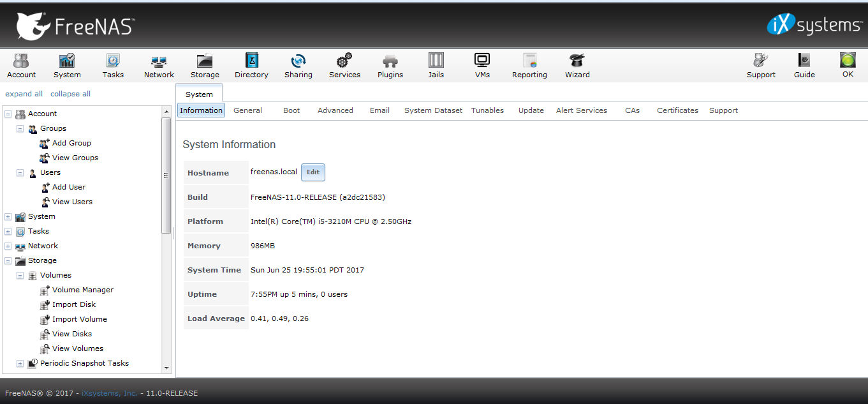Click the Build value FreeNAS-11.0-RELEASE (a2dc21583)
Image resolution: width=868 pixels, height=404 pixels.
click(x=318, y=197)
